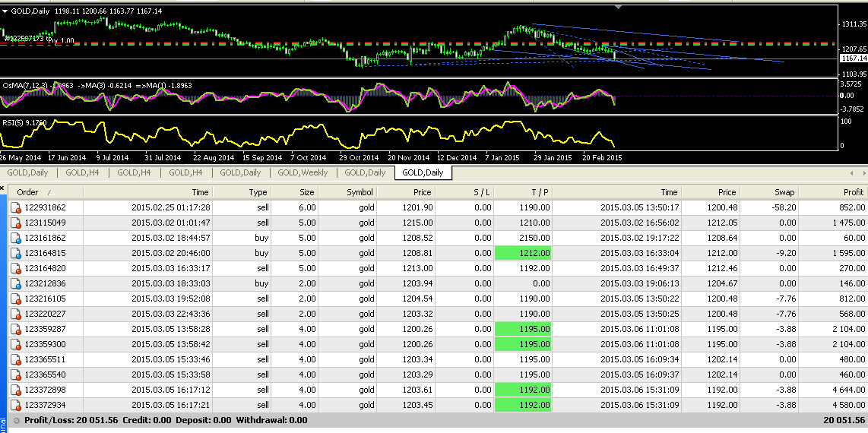This screenshot has width=868, height=433.
Task: Select the first GOLD,H4 chart tab
Action: click(81, 172)
